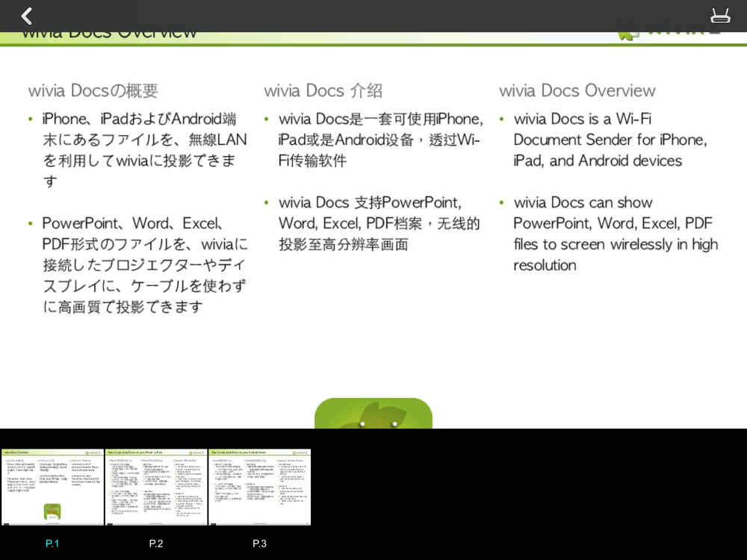Select the P.3 page label
This screenshot has height=560, width=747.
point(260,544)
